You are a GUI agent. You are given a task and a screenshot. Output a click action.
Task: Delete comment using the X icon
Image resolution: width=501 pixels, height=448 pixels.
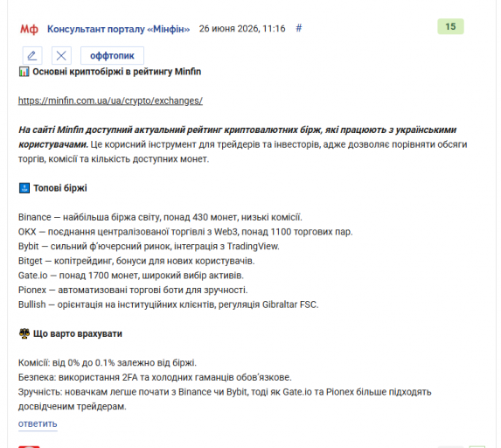61,56
